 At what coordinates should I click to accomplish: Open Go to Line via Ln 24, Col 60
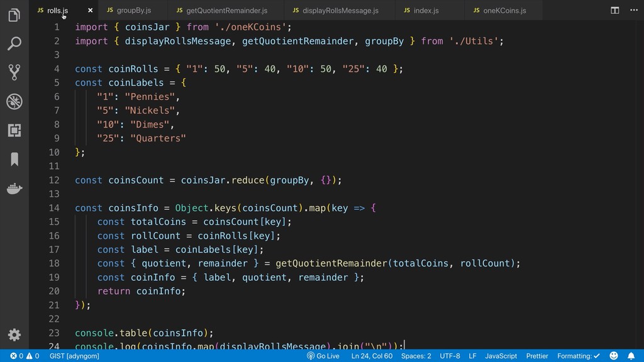pos(372,356)
